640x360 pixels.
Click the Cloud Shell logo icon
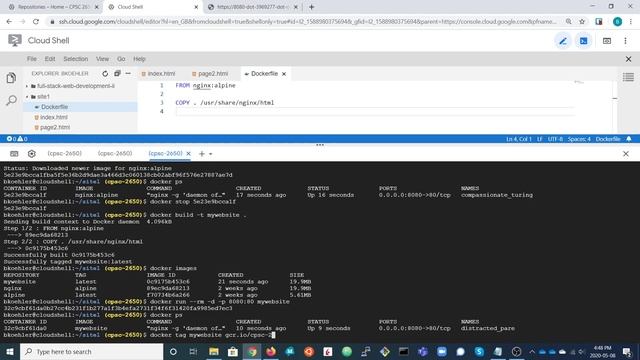[15, 40]
